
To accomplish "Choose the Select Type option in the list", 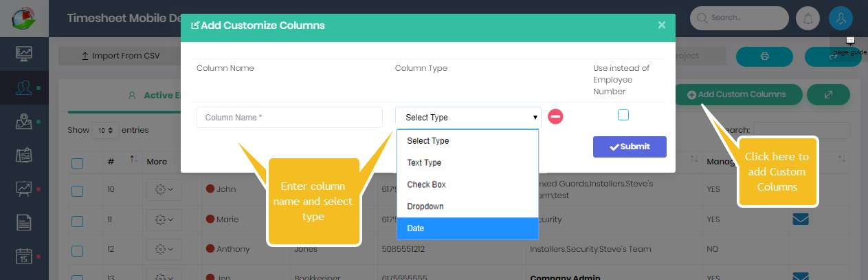I will tap(467, 140).
